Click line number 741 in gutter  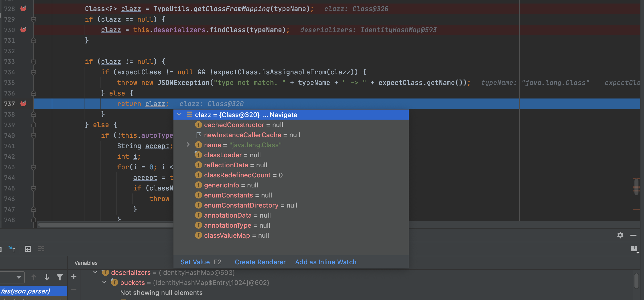(x=9, y=146)
